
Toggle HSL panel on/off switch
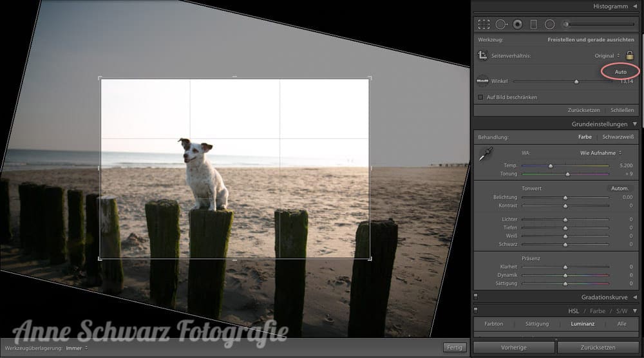point(476,311)
